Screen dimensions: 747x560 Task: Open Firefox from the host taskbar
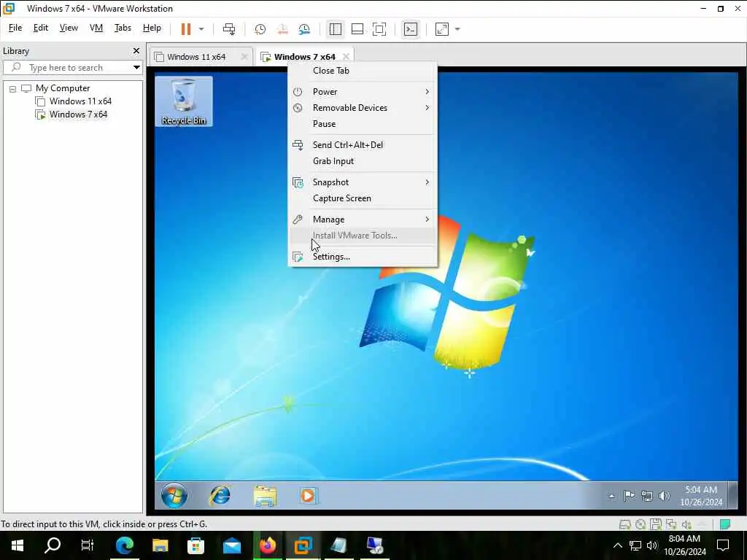(x=268, y=545)
